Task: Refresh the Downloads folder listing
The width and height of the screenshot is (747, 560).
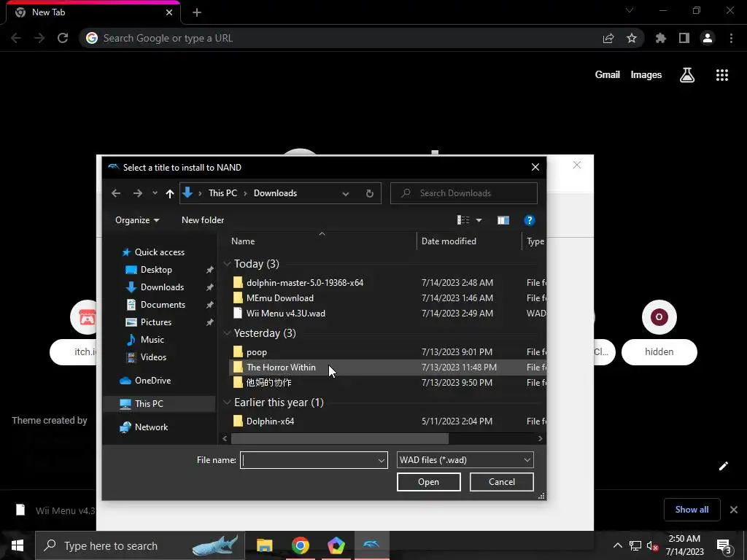Action: [370, 193]
